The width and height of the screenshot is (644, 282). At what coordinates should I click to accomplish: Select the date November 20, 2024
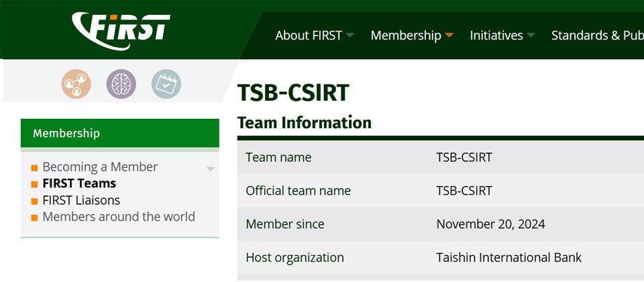490,224
